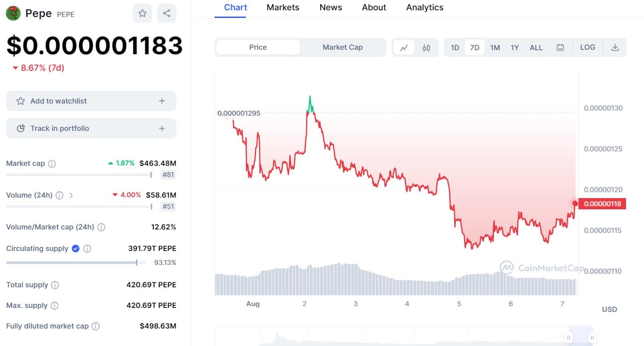Click the Add to watchlist button
The image size is (644, 346).
click(91, 101)
